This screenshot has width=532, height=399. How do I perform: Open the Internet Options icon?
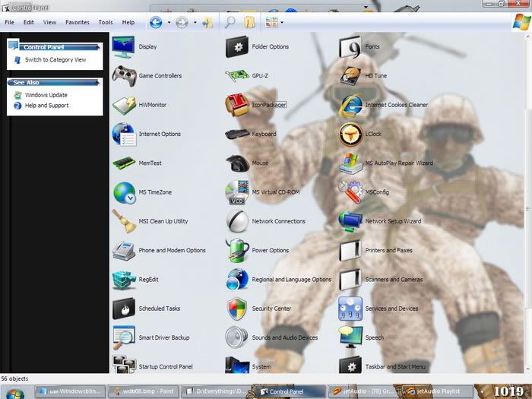(x=124, y=134)
